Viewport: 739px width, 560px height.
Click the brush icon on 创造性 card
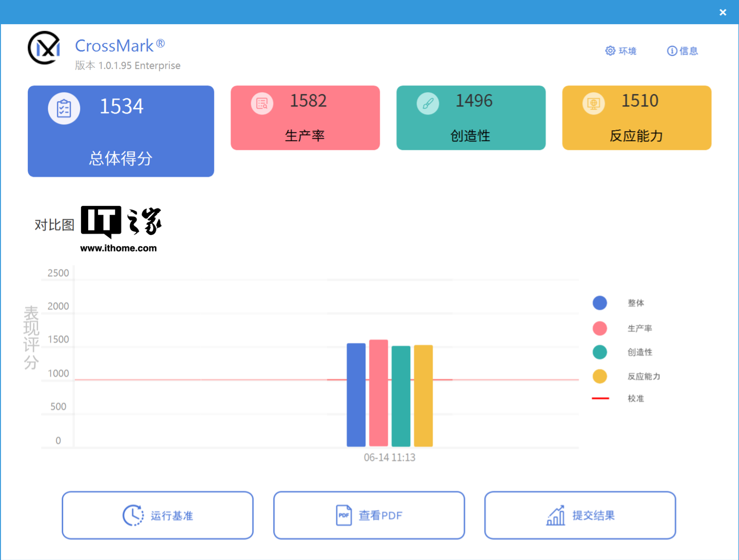(428, 104)
